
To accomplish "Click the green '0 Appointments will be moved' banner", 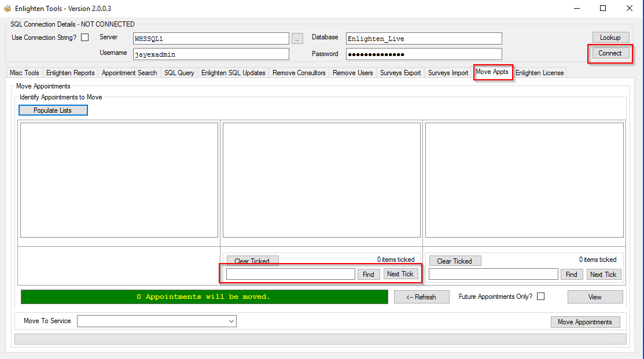I will click(204, 297).
